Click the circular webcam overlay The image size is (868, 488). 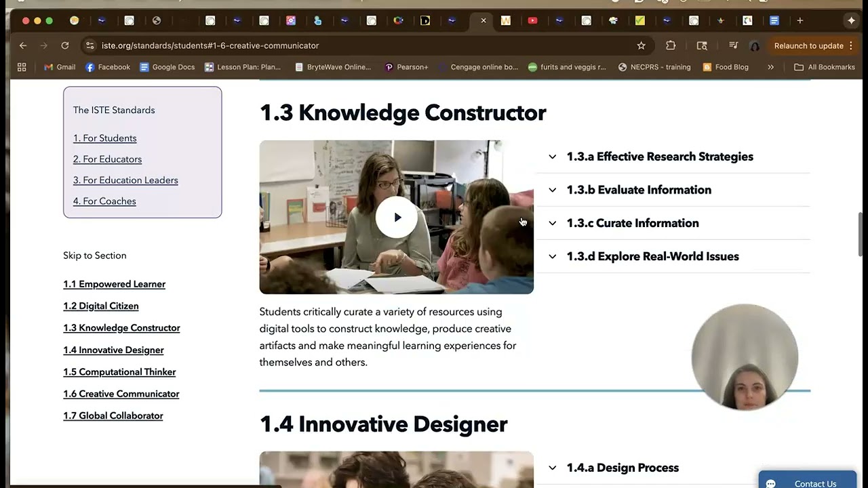pyautogui.click(x=745, y=357)
